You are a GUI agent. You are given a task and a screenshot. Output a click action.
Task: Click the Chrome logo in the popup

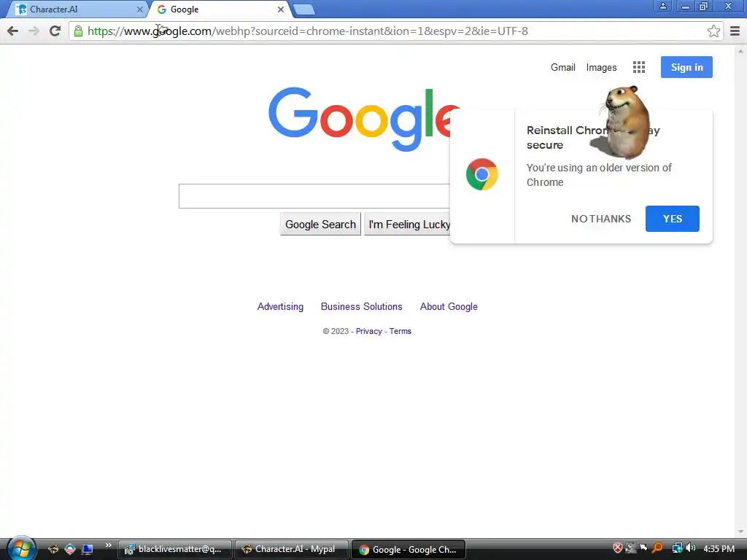482,174
